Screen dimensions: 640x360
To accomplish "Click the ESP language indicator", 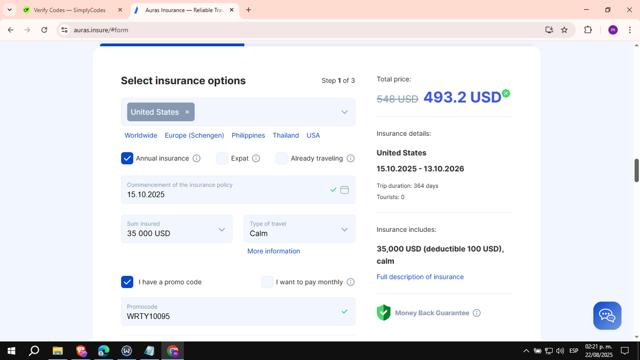I will 573,351.
